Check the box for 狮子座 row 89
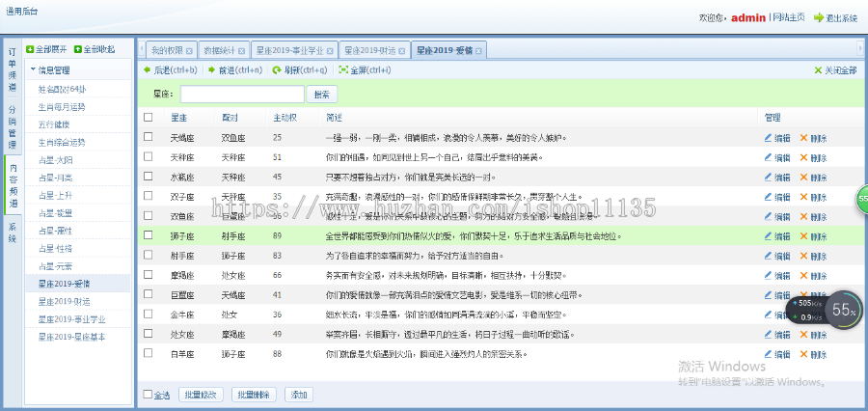 pyautogui.click(x=148, y=234)
